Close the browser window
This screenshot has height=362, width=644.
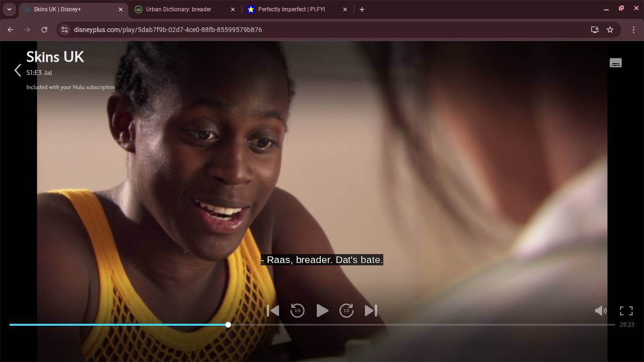point(636,9)
